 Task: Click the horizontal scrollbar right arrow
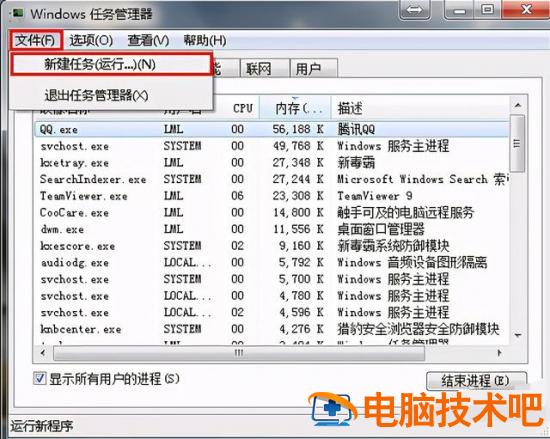pyautogui.click(x=499, y=353)
